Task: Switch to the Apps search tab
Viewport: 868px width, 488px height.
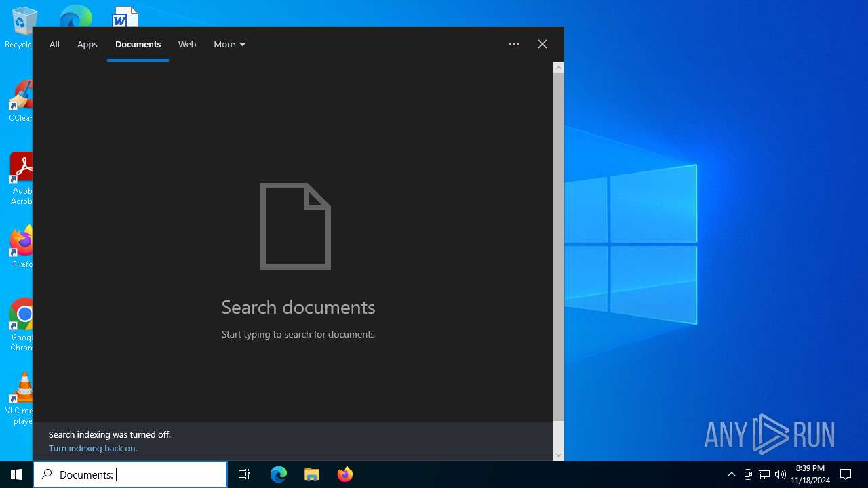Action: tap(87, 44)
